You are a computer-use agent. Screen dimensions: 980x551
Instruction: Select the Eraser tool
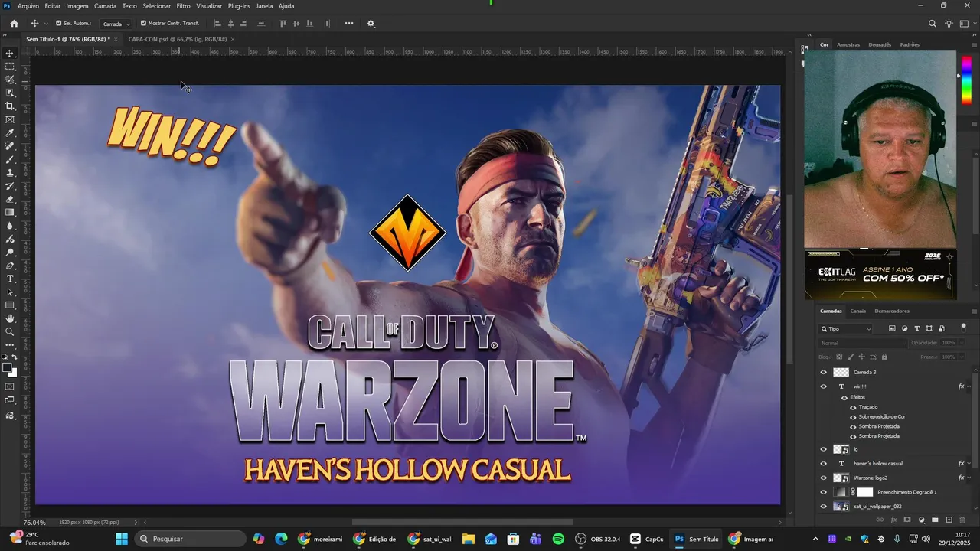pyautogui.click(x=10, y=199)
